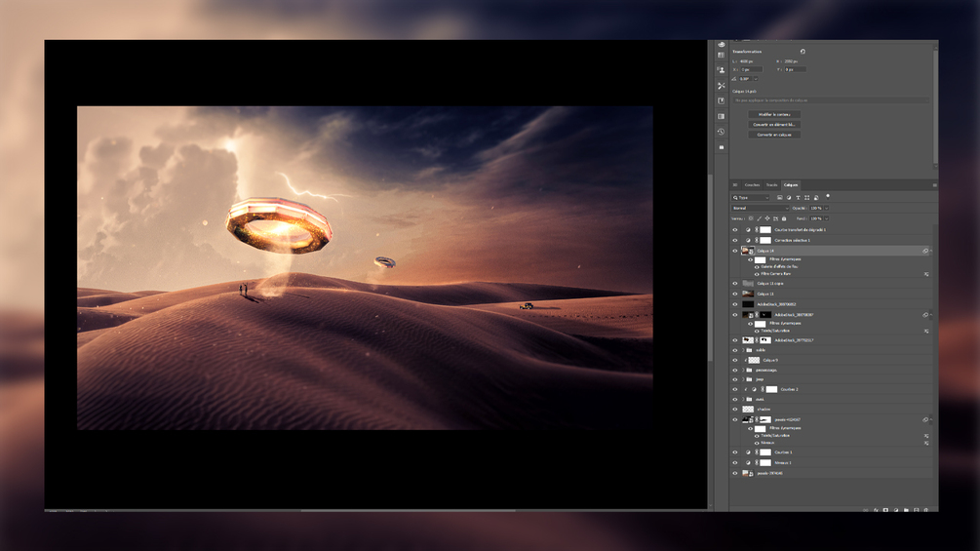980x551 pixels.
Task: Select the Calque 9 layer
Action: (x=831, y=361)
